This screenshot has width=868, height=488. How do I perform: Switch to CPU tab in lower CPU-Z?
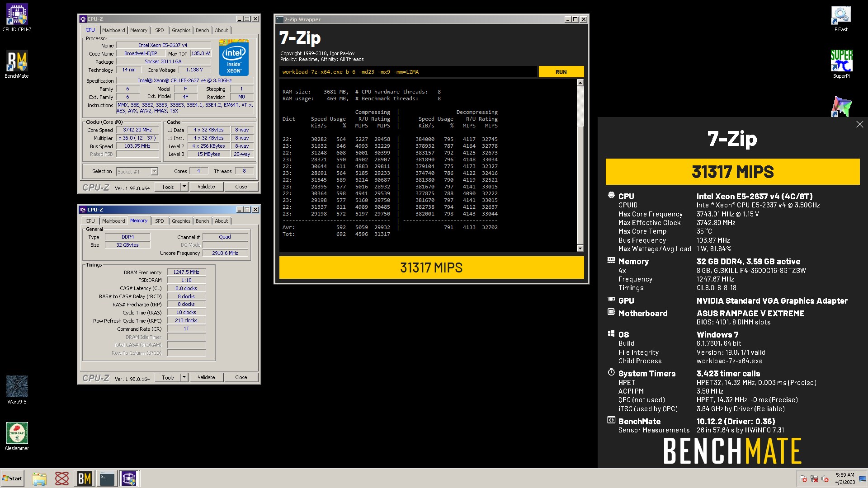[90, 221]
